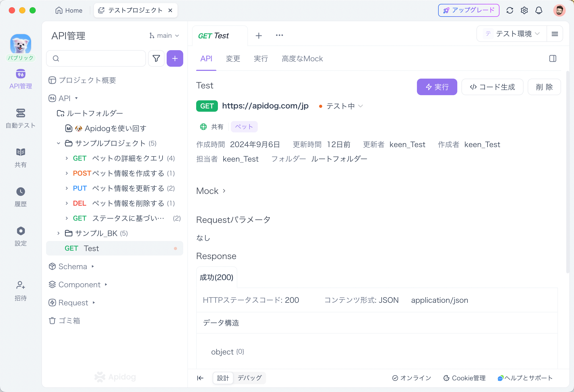
Task: Click the コード生成 button
Action: [x=492, y=87]
